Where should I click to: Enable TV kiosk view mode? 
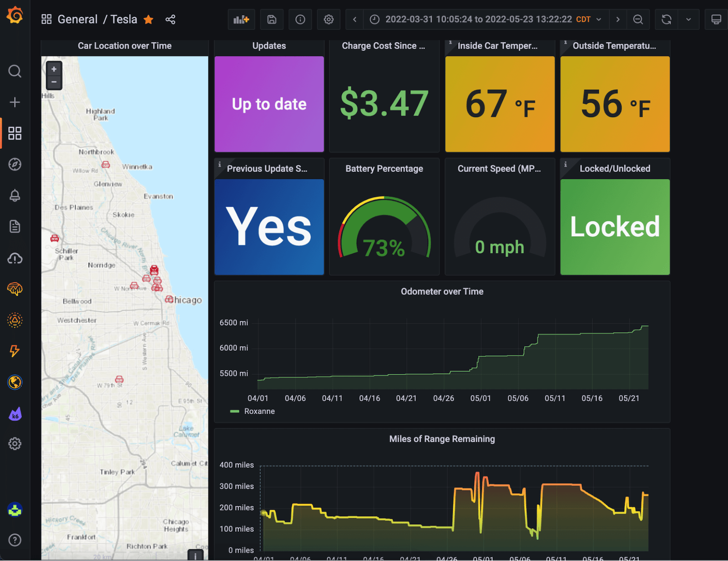coord(716,19)
